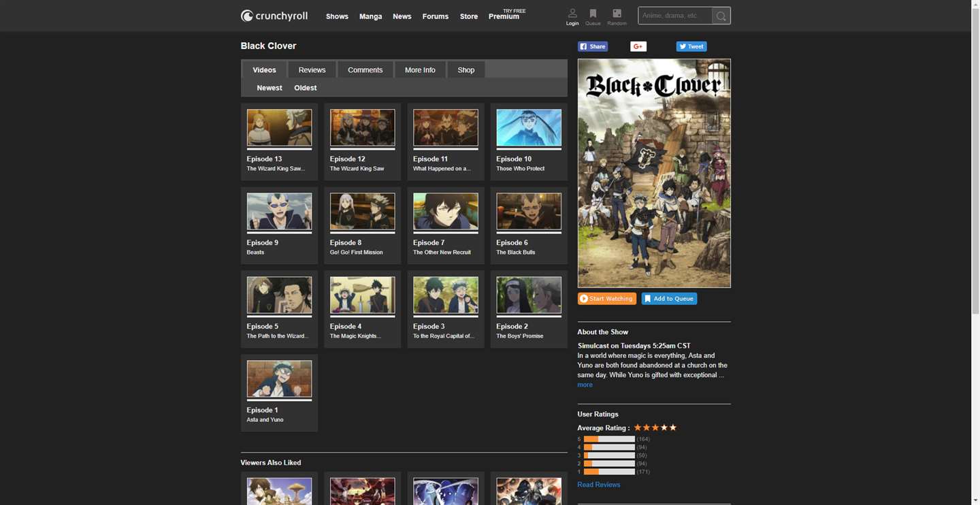
Task: Play Episode 2 The Boys' Promise
Action: pos(529,309)
